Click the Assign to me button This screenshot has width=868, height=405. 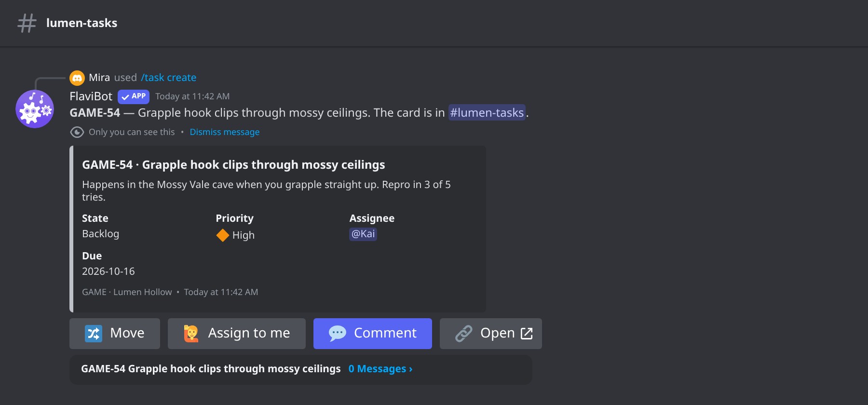pyautogui.click(x=237, y=334)
